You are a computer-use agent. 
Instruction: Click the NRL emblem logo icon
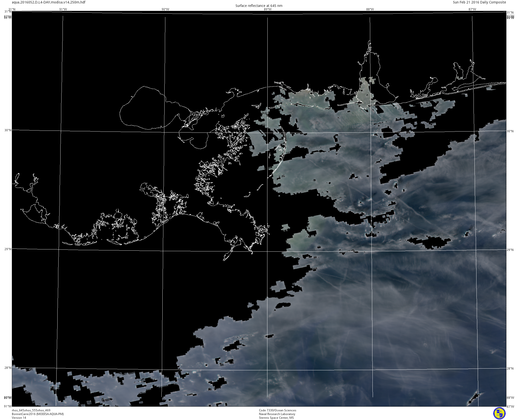(499, 413)
